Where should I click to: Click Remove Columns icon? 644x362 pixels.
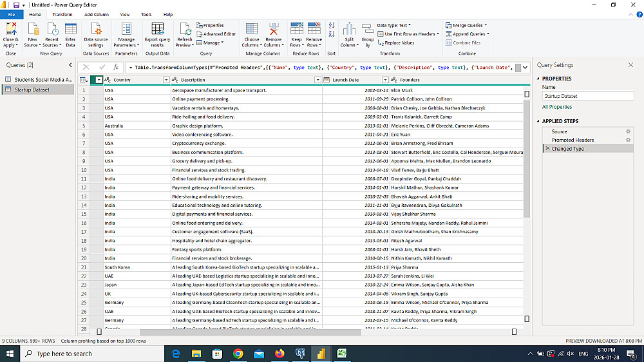click(x=274, y=29)
